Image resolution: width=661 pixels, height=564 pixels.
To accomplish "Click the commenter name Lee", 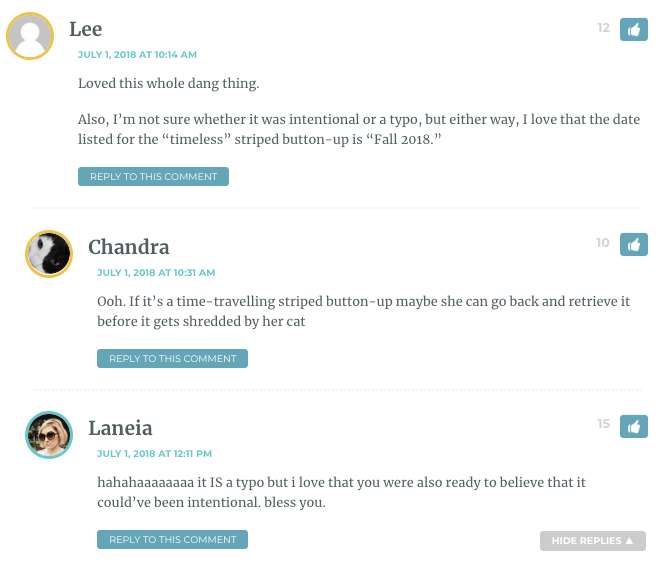I will pos(86,29).
